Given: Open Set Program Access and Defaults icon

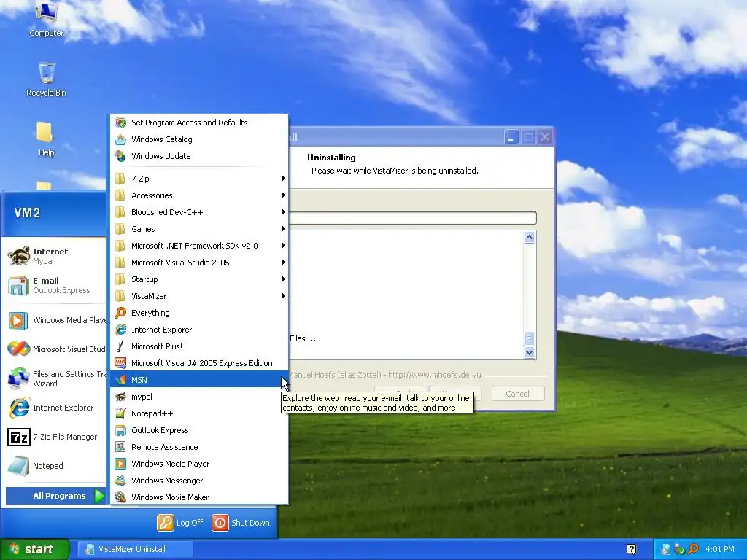Looking at the screenshot, I should pyautogui.click(x=120, y=122).
